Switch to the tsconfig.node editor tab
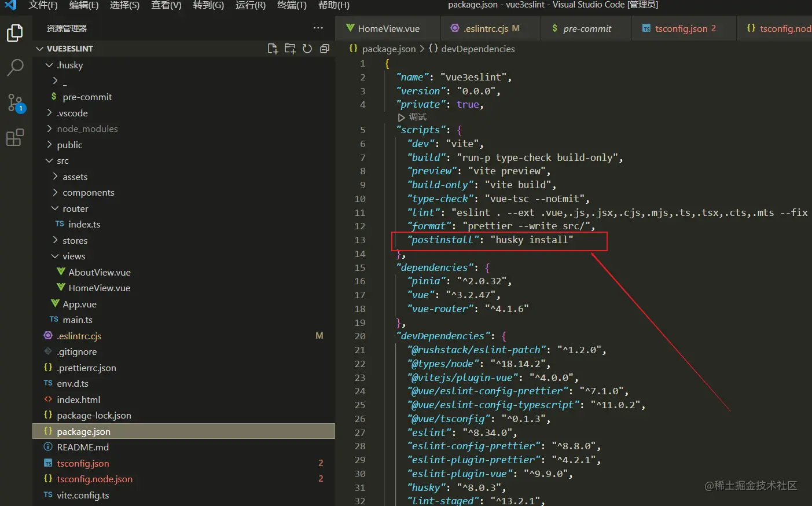Screen dimensions: 812x506 775,28
